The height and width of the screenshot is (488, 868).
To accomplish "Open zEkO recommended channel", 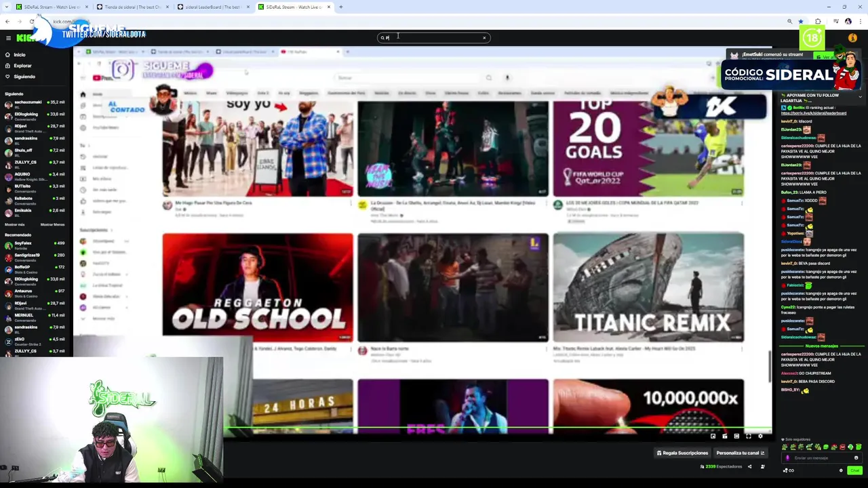I will [x=35, y=340].
